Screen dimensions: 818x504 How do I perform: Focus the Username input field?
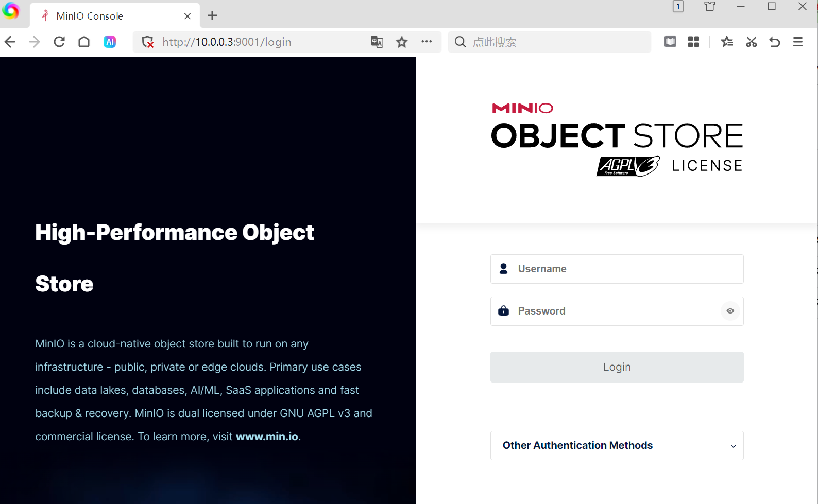point(617,269)
